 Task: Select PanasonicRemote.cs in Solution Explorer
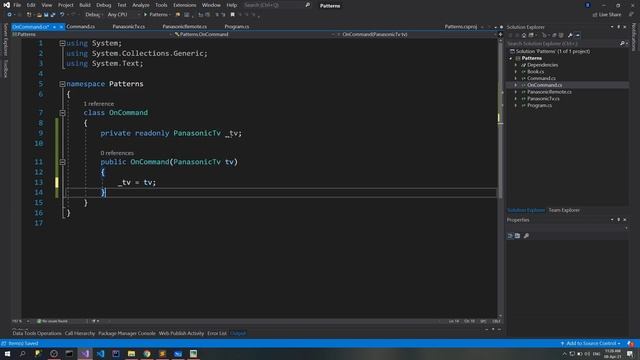pyautogui.click(x=549, y=92)
